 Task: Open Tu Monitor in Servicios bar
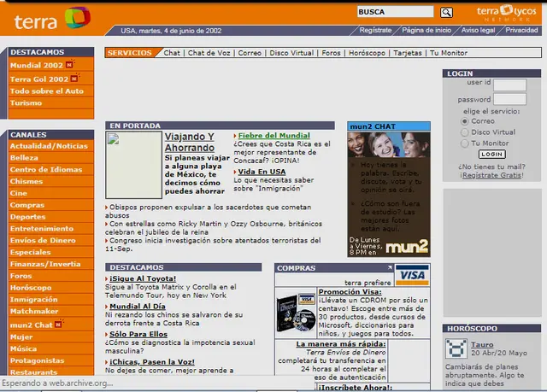coord(448,53)
